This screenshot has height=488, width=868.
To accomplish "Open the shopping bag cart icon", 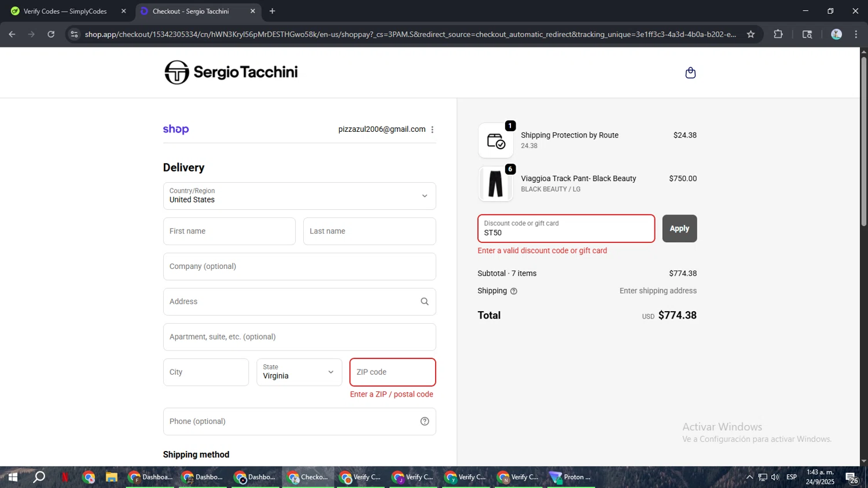I will tap(690, 73).
